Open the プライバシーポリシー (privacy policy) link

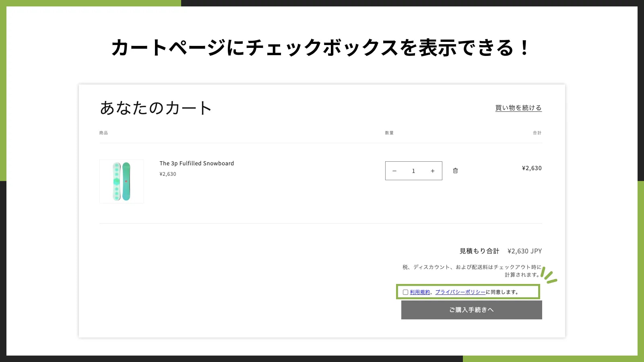click(460, 292)
